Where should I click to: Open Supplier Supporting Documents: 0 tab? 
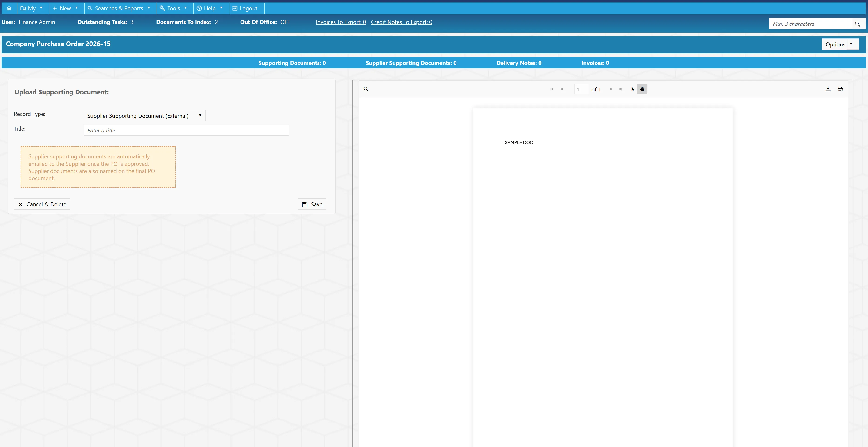point(411,63)
